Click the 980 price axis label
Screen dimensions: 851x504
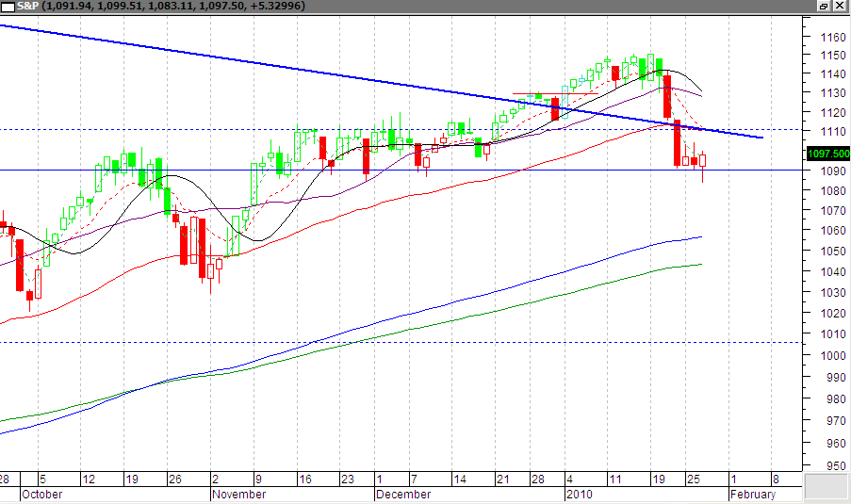pos(836,399)
